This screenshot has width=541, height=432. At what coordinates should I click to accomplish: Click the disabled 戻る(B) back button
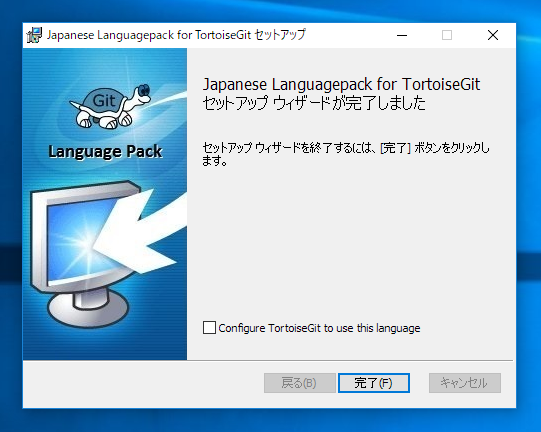point(299,383)
